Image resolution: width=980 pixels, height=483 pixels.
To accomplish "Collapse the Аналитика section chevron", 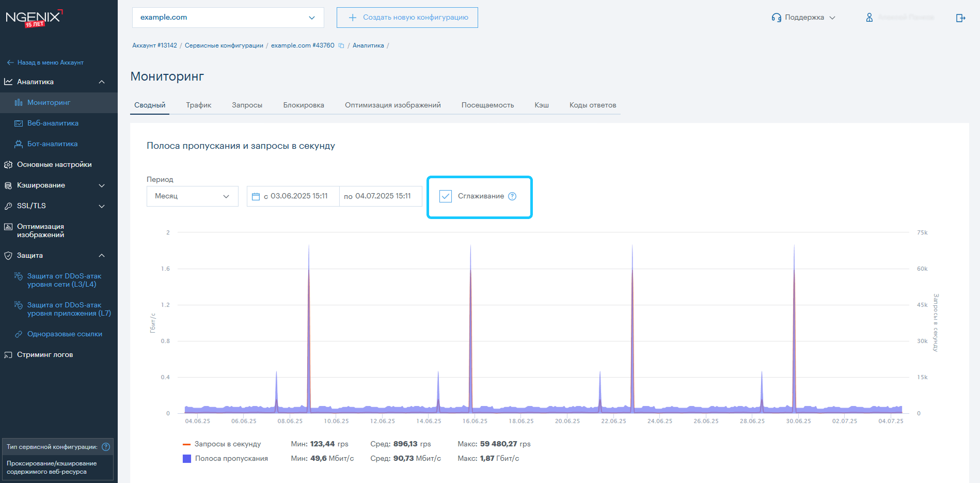I will (102, 82).
